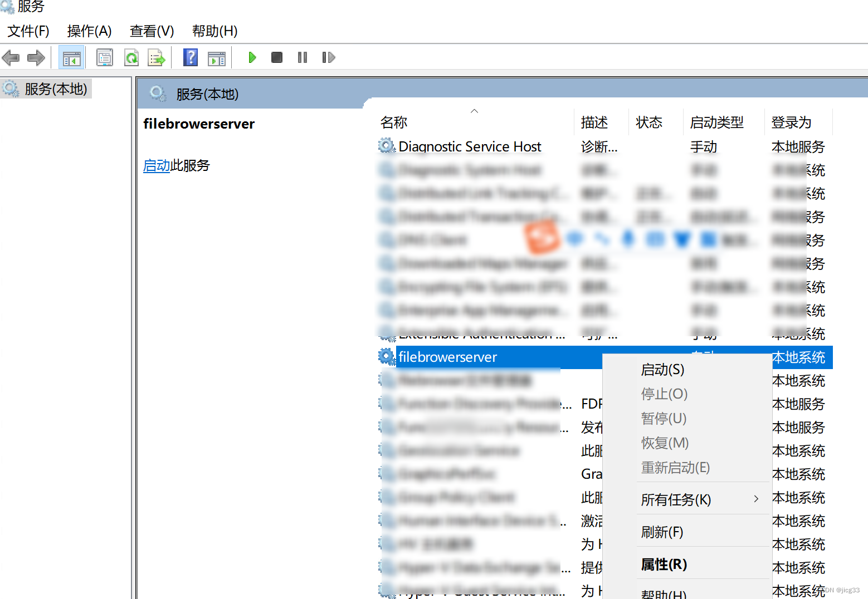This screenshot has height=599, width=868.
Task: Toggle the console tree pane visibility
Action: pos(71,57)
